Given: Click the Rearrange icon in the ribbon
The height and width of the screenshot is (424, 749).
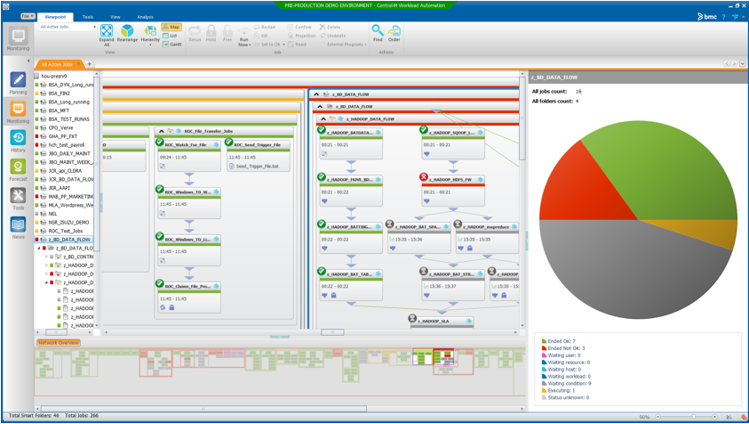Looking at the screenshot, I should [x=128, y=34].
